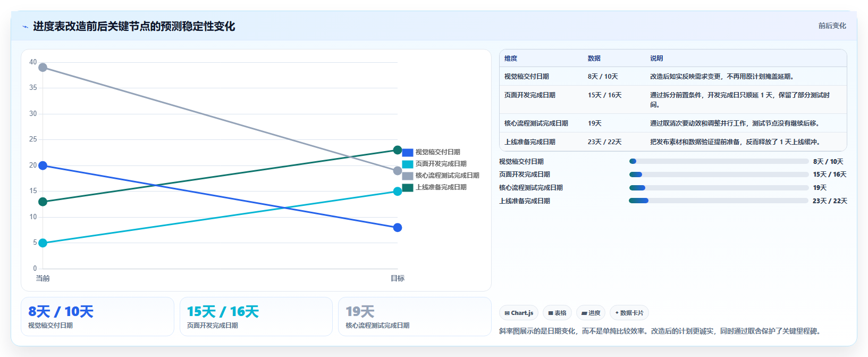Screen dimensions: 868x357
Task: Select the gray data point at 当前 near 39
Action: (43, 68)
